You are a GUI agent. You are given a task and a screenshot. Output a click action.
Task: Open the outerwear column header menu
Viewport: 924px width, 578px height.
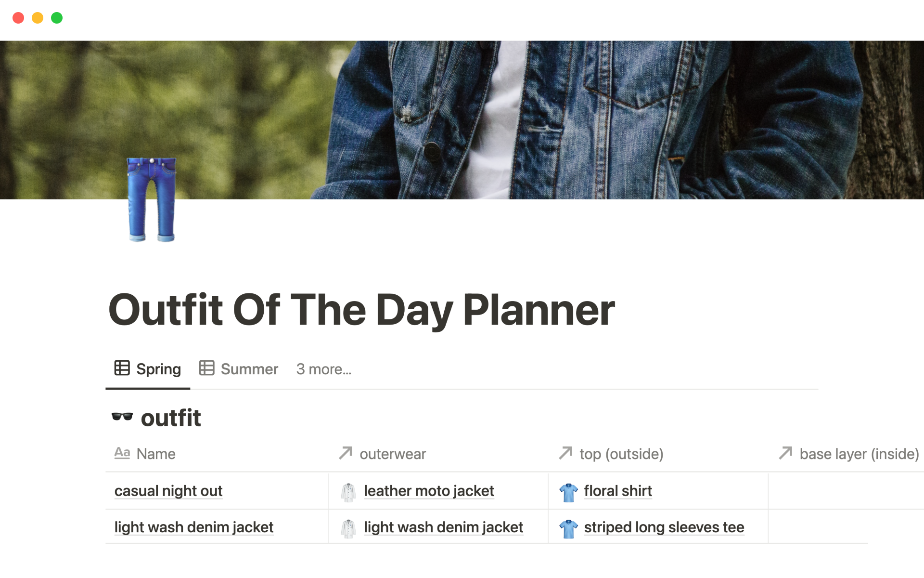click(392, 454)
